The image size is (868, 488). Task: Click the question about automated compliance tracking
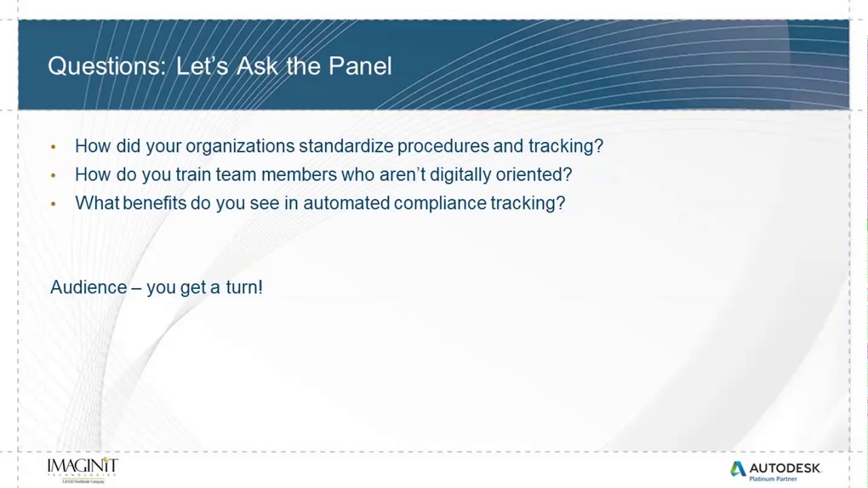pos(319,203)
